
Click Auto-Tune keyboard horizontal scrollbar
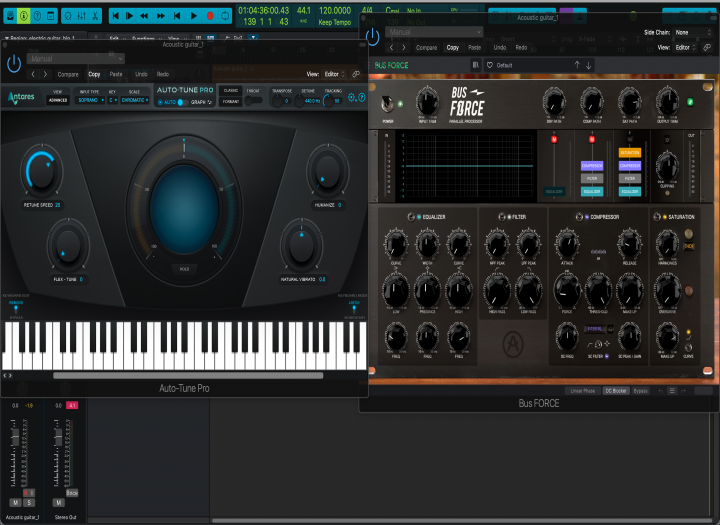point(188,376)
